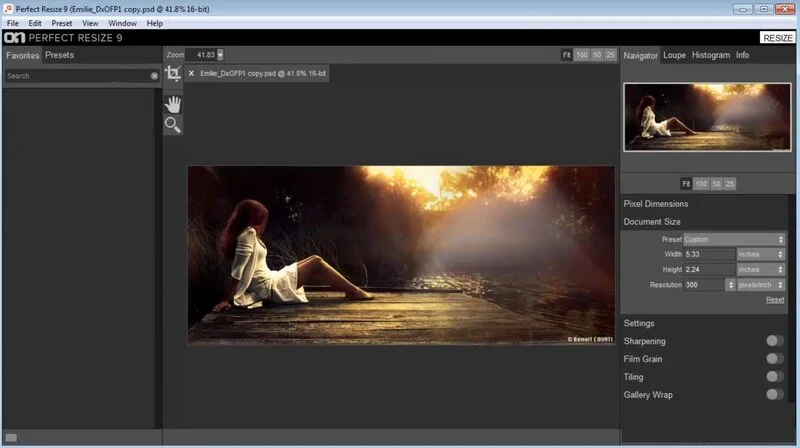The width and height of the screenshot is (800, 448).
Task: Click the Reset link in Document Size
Action: [775, 300]
